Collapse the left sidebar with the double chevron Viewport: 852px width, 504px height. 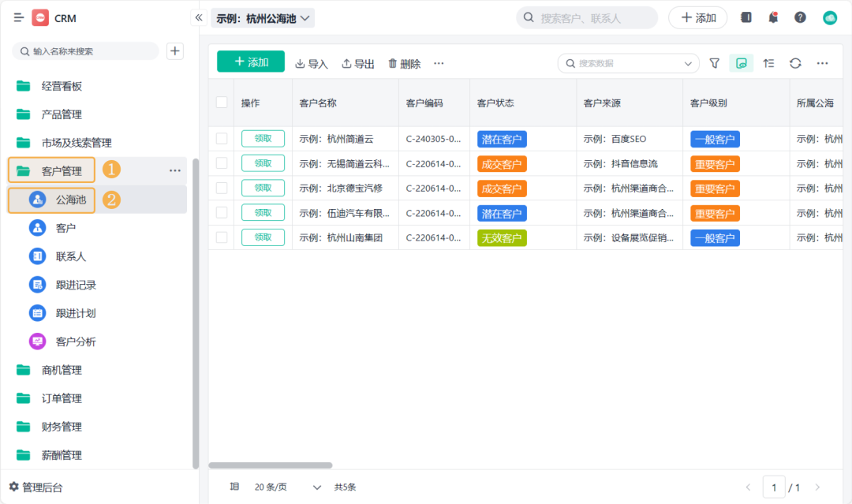(x=198, y=17)
